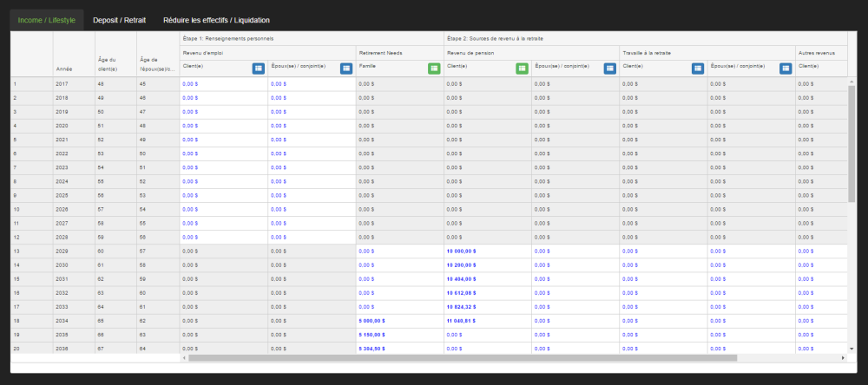Select the year cell 2036
The image size is (868, 385).
(x=74, y=349)
